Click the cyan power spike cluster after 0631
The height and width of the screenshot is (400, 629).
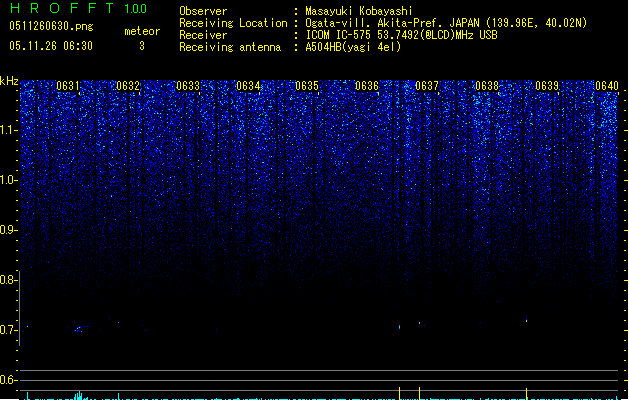tap(79, 396)
